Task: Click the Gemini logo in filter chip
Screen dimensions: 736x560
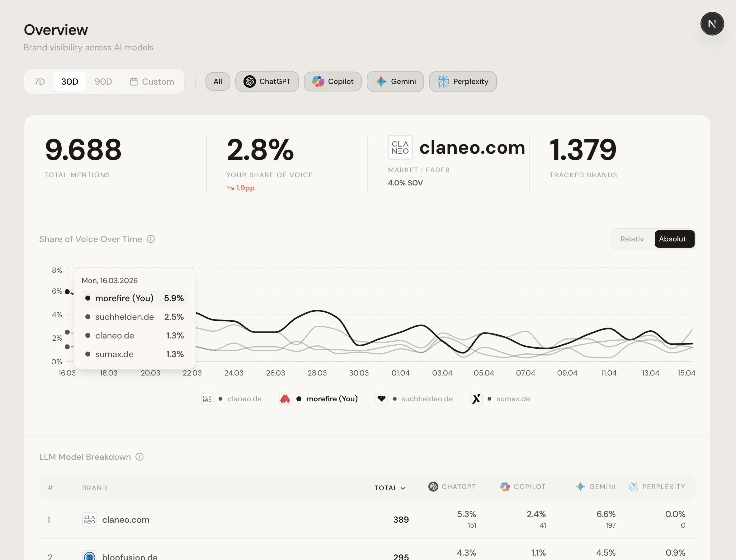Action: coord(381,82)
